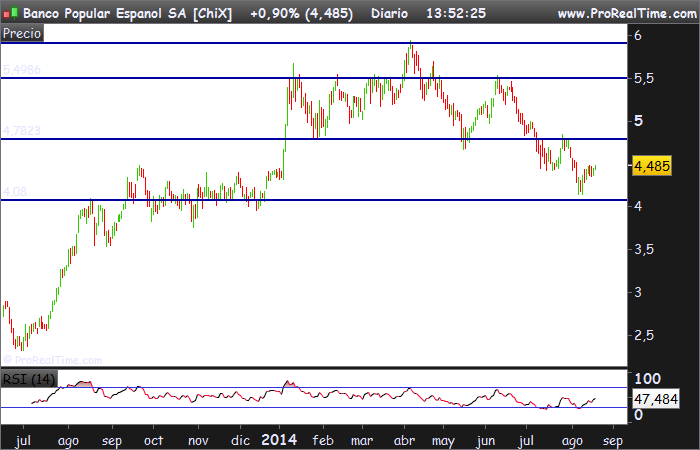Viewport: 700px width, 450px height.
Task: Click the 2014 year label on time axis
Action: point(279,440)
